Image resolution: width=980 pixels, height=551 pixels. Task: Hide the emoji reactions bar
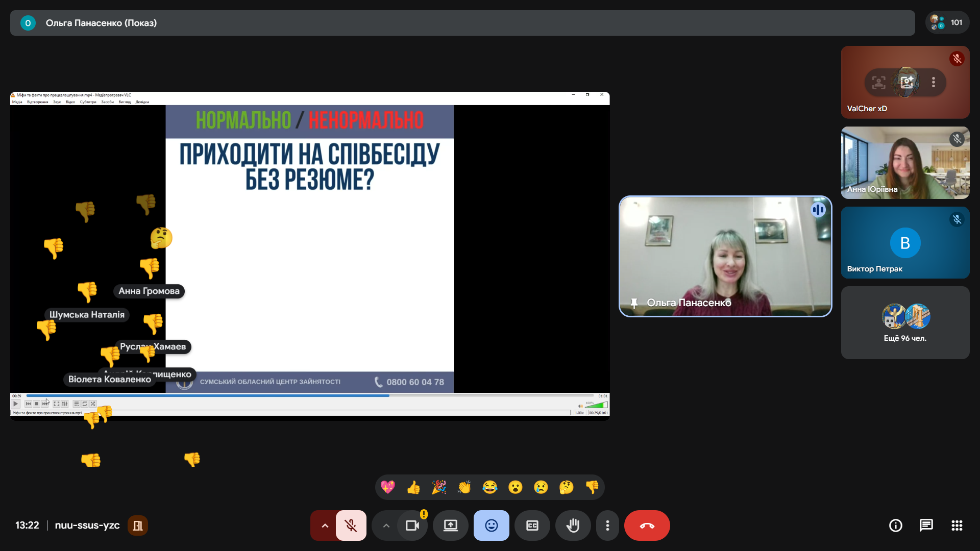click(491, 525)
